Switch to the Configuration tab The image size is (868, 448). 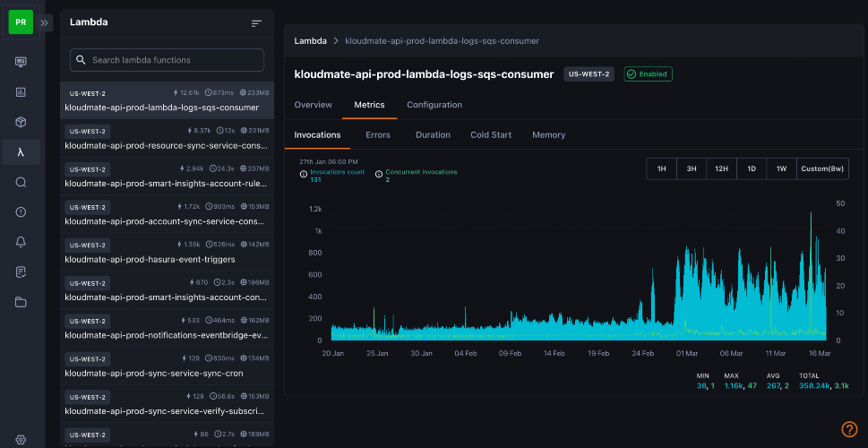(x=434, y=105)
